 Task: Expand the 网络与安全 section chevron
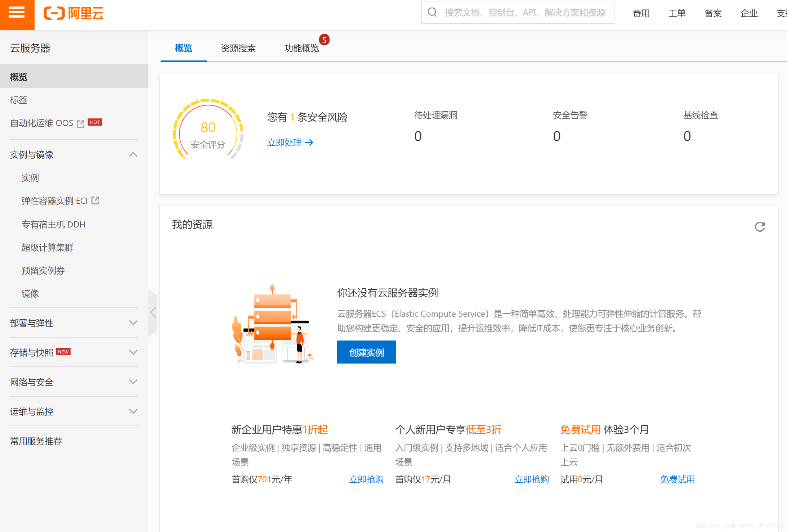coord(133,382)
